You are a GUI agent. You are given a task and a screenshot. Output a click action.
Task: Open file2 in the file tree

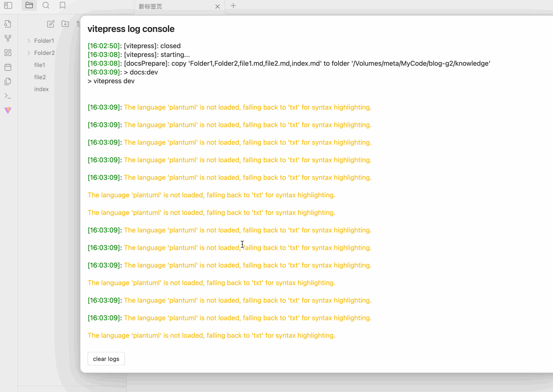40,77
